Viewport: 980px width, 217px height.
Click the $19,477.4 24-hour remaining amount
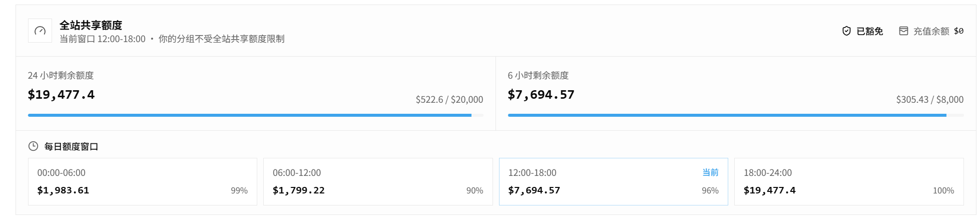pyautogui.click(x=61, y=95)
